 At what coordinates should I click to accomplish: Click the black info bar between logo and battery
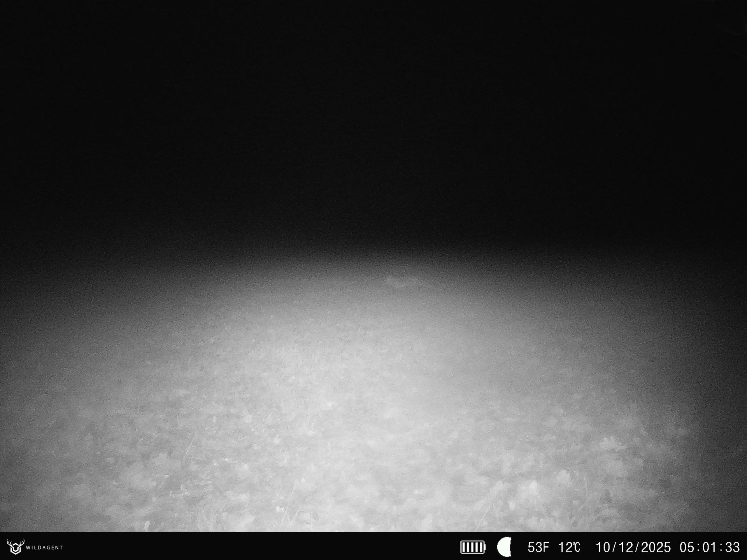[261, 546]
